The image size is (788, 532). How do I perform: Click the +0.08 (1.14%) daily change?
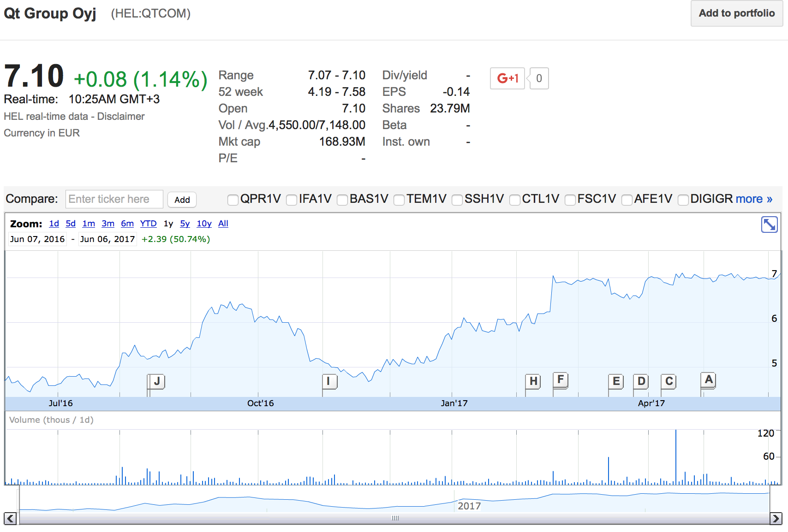(140, 79)
